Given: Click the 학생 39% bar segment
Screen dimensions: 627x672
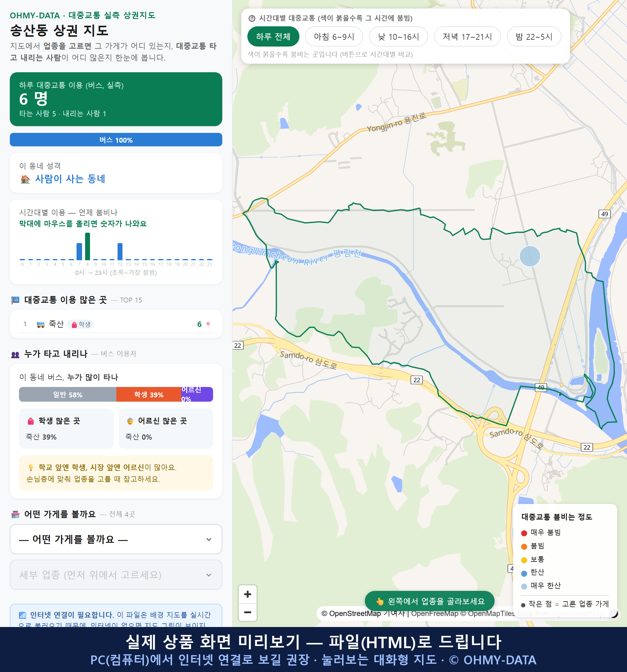Looking at the screenshot, I should click(x=149, y=395).
